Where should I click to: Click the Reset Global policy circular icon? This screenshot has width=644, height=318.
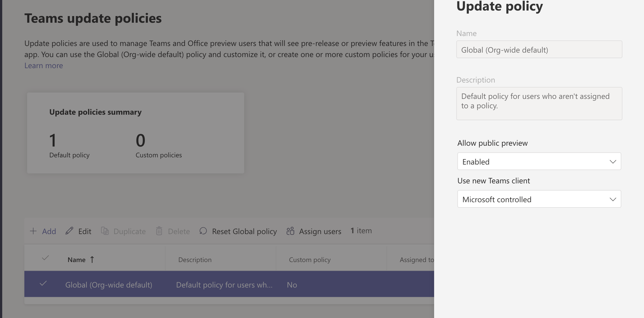[x=203, y=231]
